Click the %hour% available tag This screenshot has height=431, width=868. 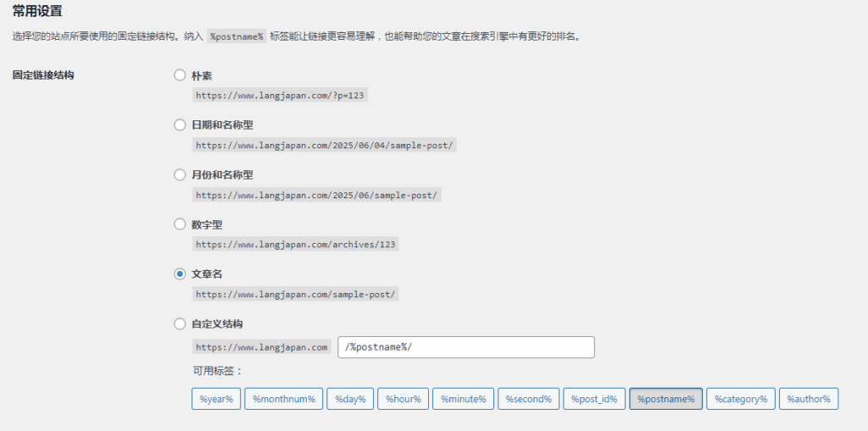[403, 399]
